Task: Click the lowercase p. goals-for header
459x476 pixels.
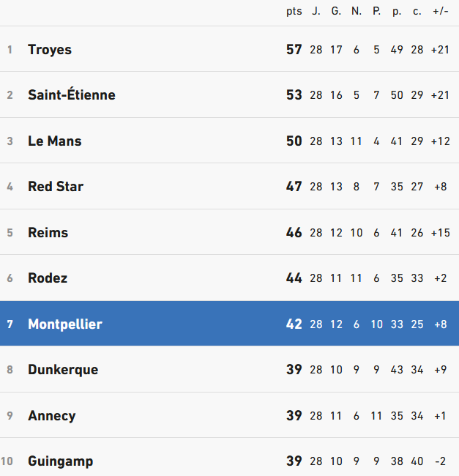Action: pyautogui.click(x=397, y=11)
